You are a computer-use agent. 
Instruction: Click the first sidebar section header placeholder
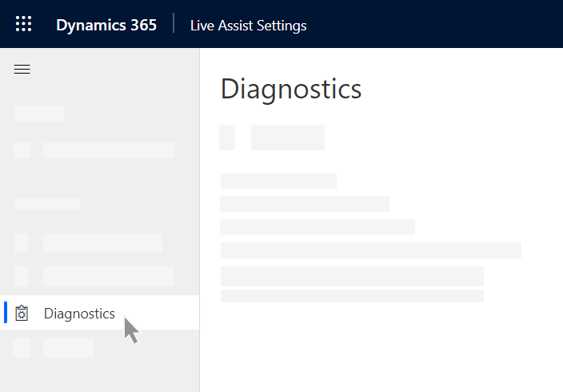(39, 114)
